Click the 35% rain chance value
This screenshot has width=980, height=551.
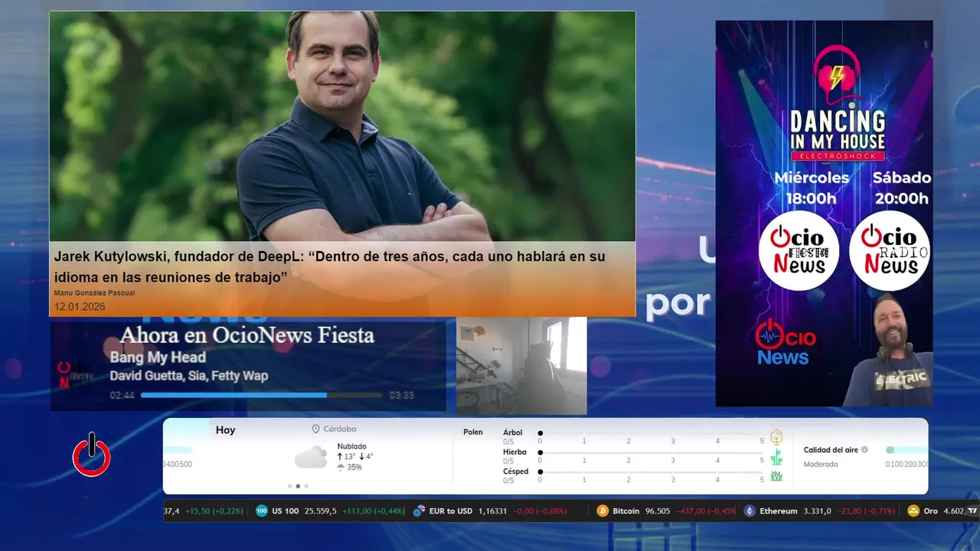354,467
